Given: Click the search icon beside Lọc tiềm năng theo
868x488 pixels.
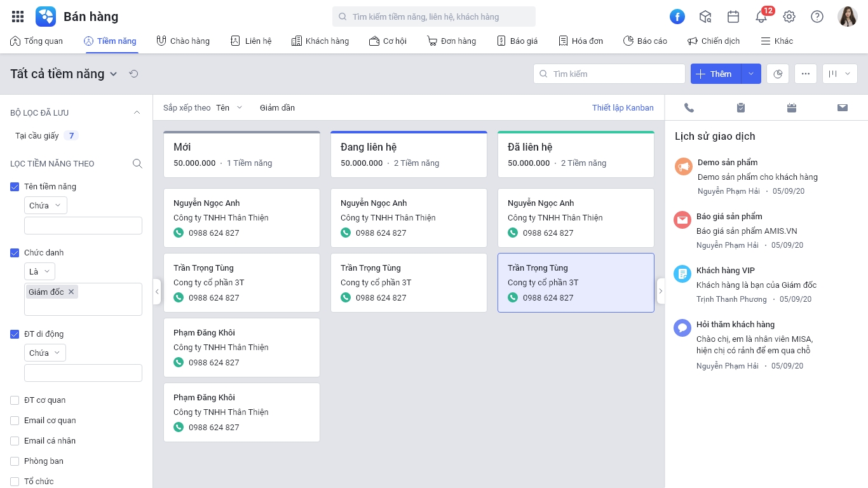Looking at the screenshot, I should click(x=137, y=163).
